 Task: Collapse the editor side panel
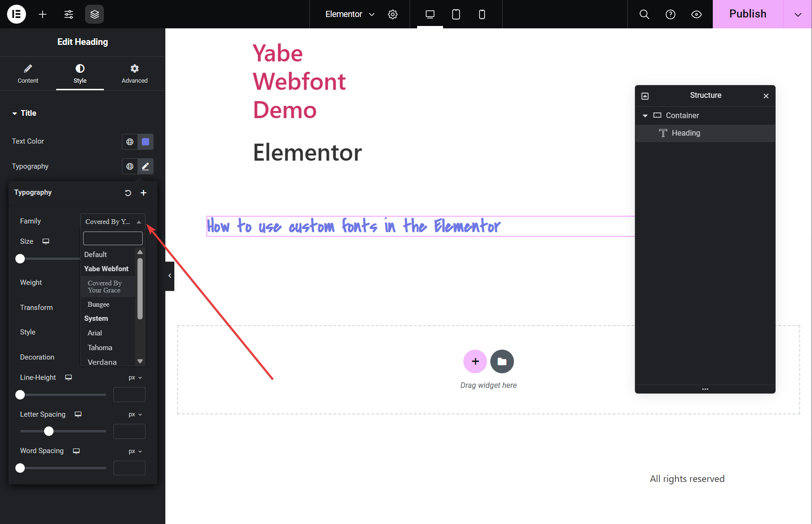(x=170, y=276)
